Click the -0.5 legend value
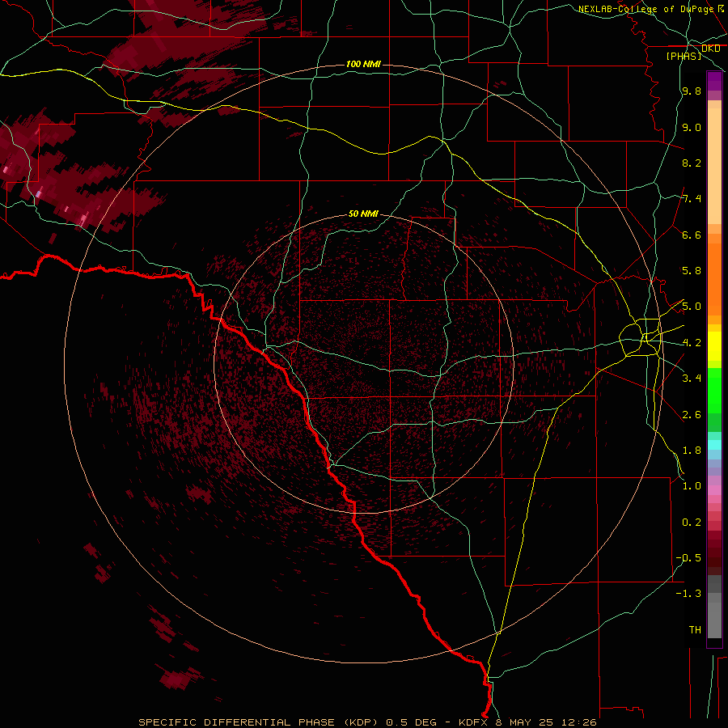 click(x=688, y=558)
